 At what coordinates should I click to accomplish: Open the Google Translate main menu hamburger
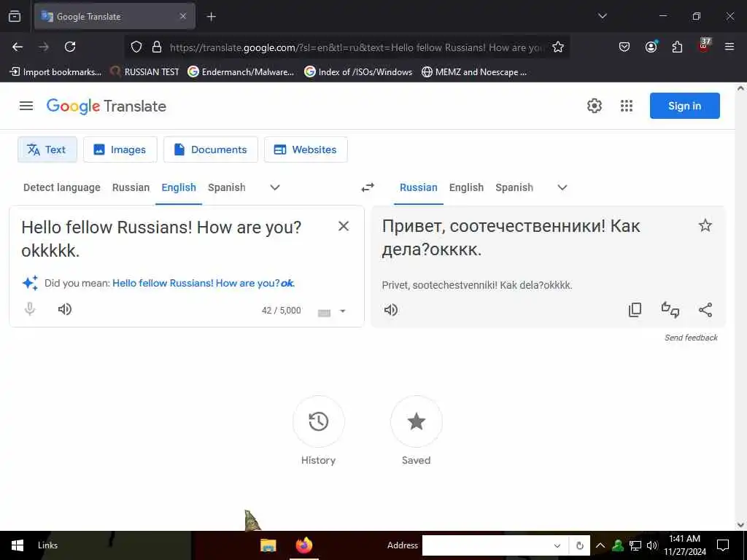point(26,106)
